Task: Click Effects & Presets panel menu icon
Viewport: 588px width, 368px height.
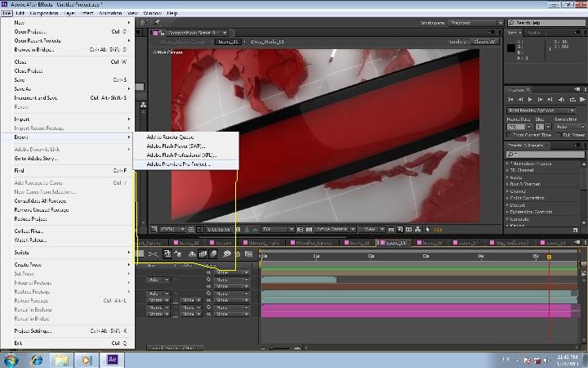Action: [x=577, y=145]
